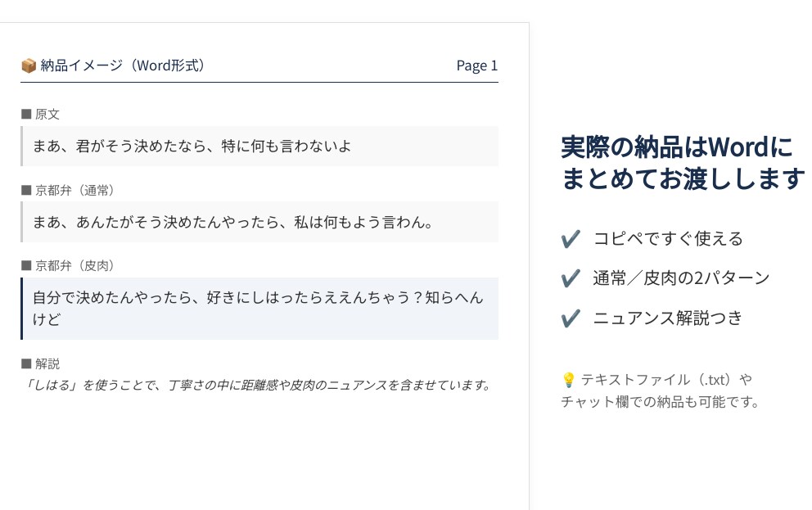Click the text ニュアンス解説つき
812x510 pixels.
point(668,318)
